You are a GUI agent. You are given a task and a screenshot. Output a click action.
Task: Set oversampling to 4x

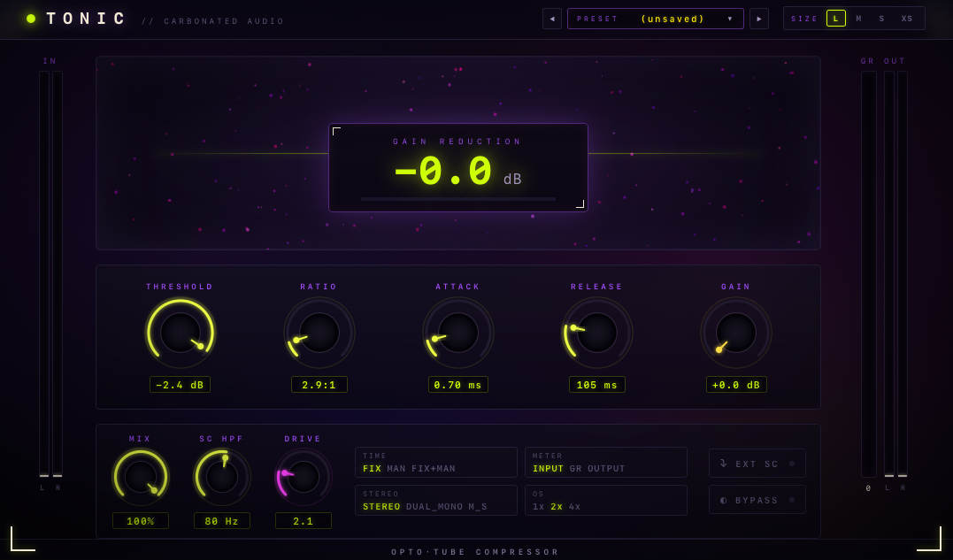[x=575, y=507]
